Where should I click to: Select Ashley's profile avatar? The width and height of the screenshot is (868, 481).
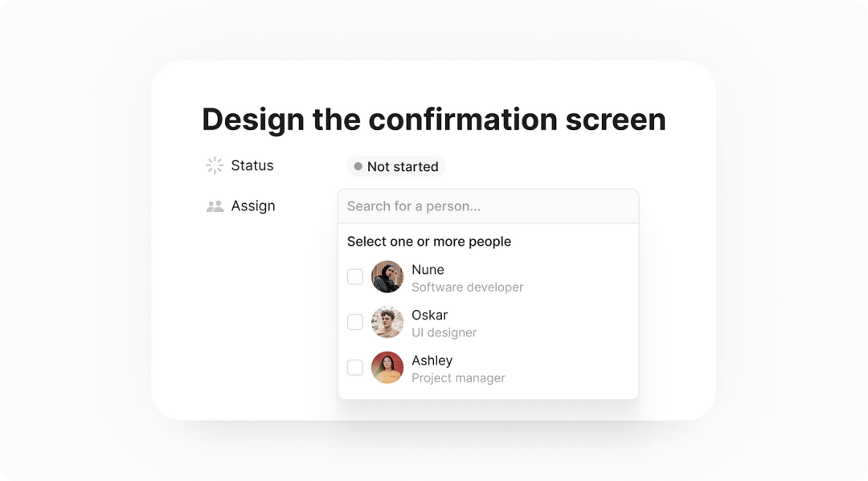coord(387,368)
